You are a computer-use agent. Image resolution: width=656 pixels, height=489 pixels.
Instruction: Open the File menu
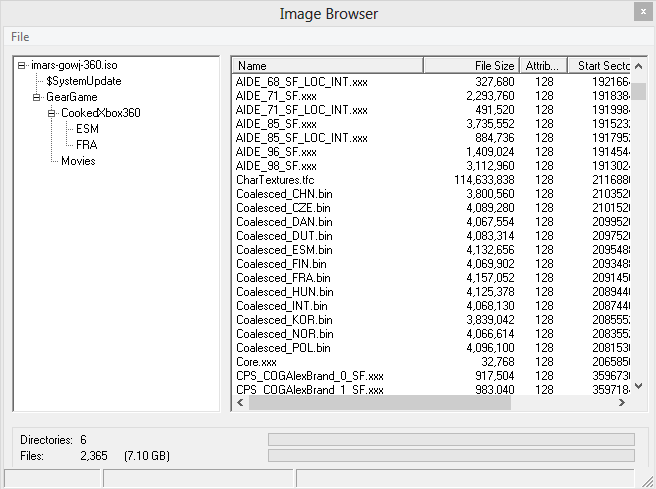click(x=20, y=37)
